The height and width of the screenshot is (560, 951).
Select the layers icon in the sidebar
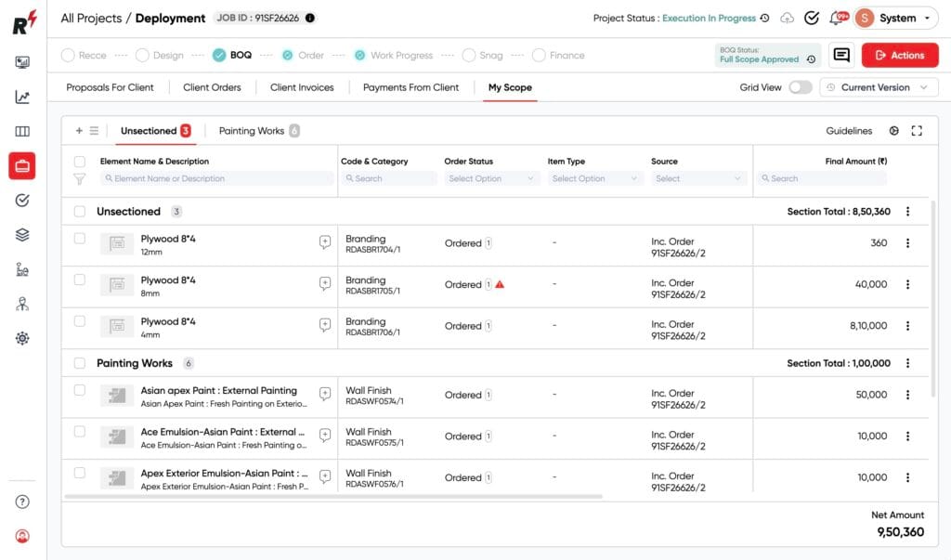point(23,234)
